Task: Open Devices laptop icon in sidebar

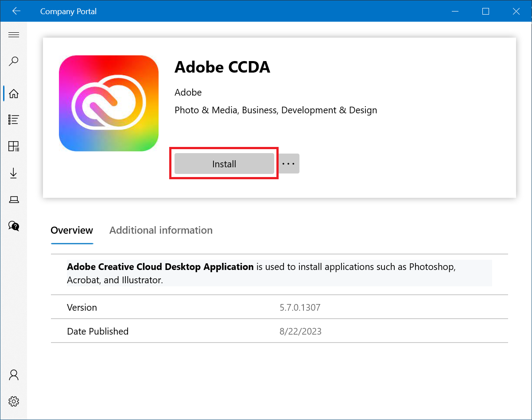Action: coord(14,200)
